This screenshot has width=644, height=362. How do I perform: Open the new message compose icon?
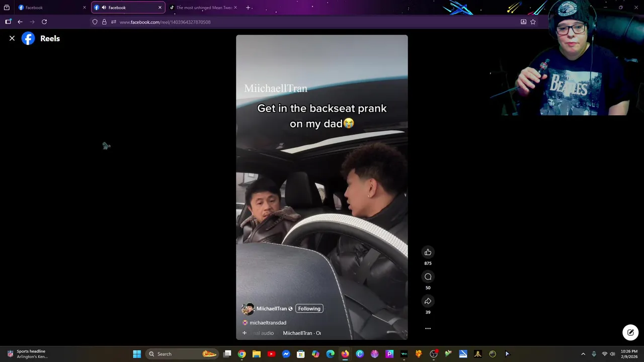[630, 332]
